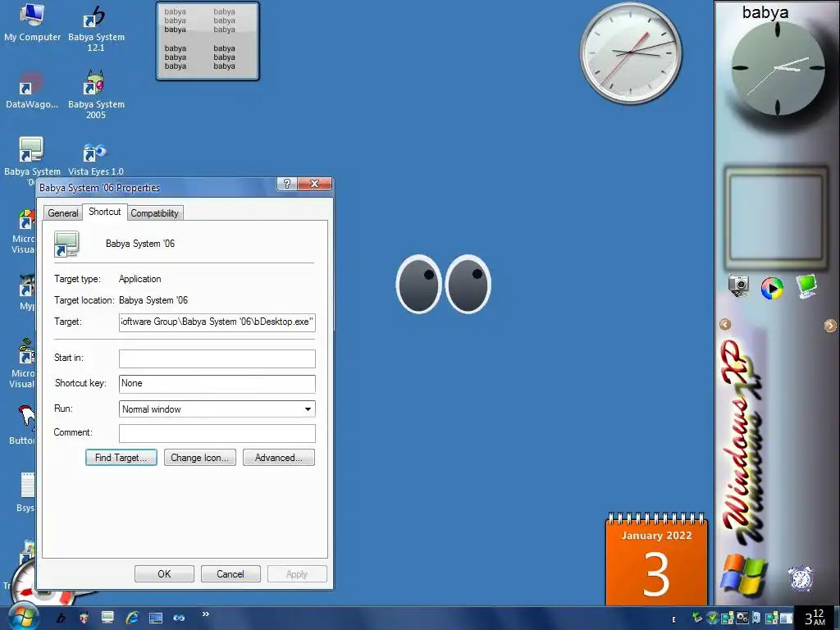Screen dimensions: 840x630
Task: Click the analog clock desktop gadget
Action: tap(631, 52)
